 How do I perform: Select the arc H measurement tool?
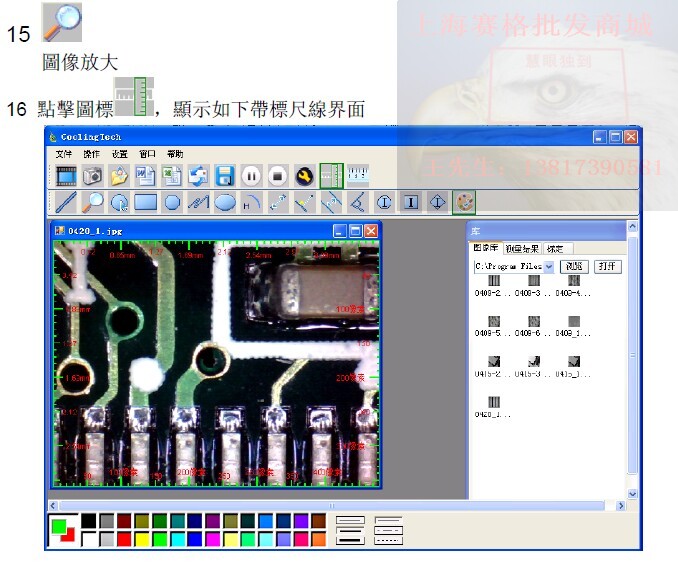(x=251, y=202)
